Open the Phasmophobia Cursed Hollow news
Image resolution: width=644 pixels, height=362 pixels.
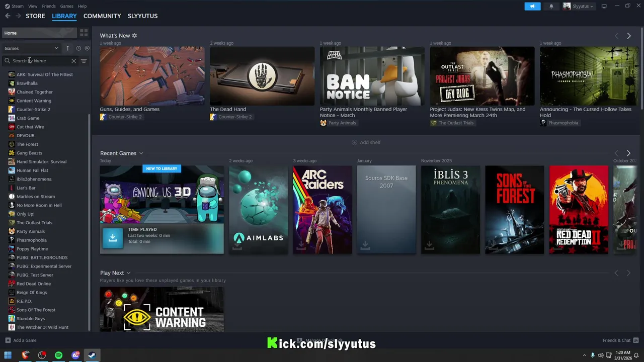click(x=589, y=76)
